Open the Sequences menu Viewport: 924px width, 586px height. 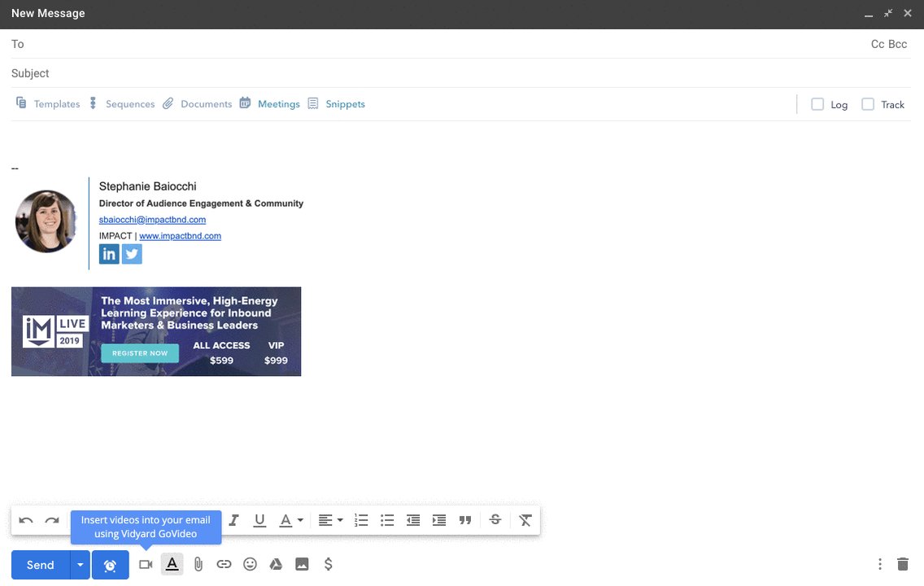[x=122, y=103]
